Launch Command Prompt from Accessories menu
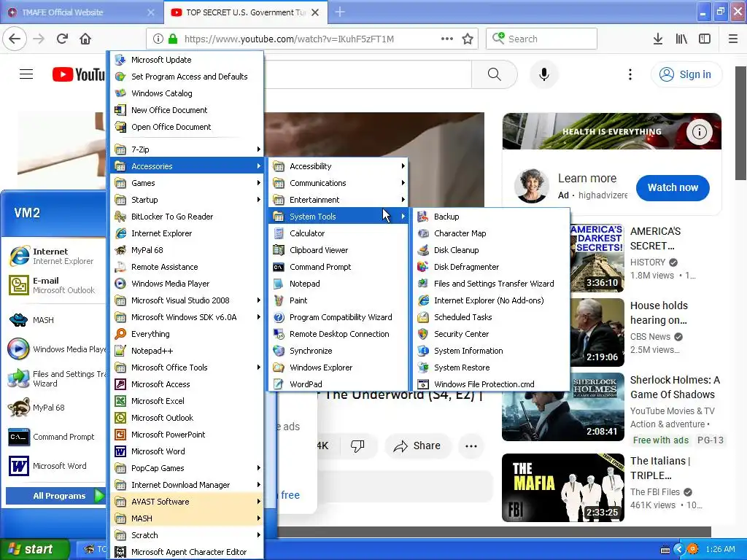Image resolution: width=747 pixels, height=560 pixels. (338, 267)
